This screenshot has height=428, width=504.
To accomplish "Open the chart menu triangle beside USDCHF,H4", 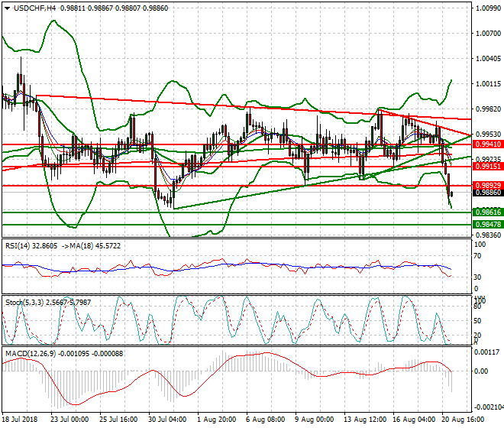I will 7,8.
